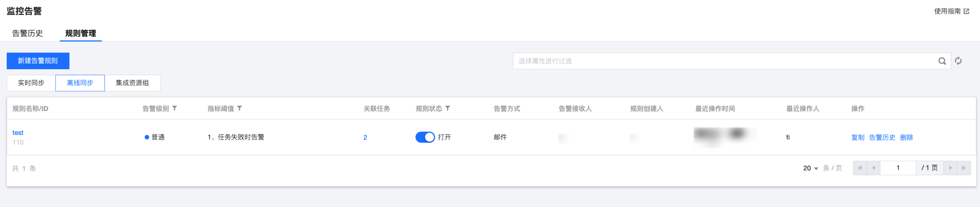Open the 使用指南 external link icon
The width and height of the screenshot is (980, 207).
[966, 11]
